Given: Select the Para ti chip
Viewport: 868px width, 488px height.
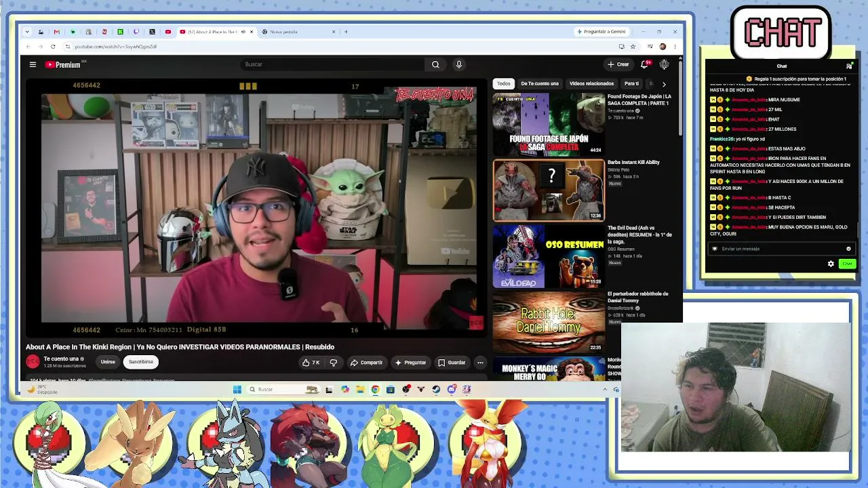Looking at the screenshot, I should coord(631,83).
